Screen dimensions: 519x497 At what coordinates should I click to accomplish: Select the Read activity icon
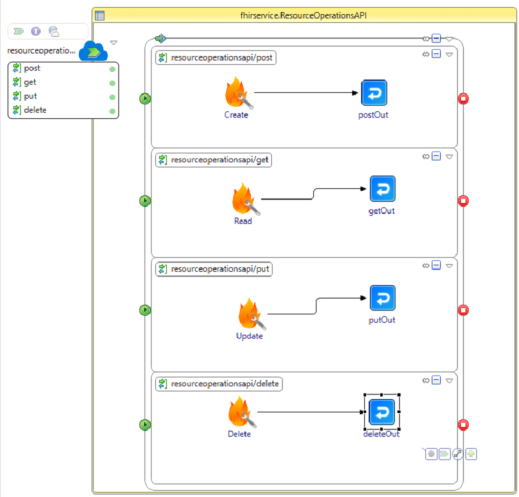pyautogui.click(x=246, y=199)
